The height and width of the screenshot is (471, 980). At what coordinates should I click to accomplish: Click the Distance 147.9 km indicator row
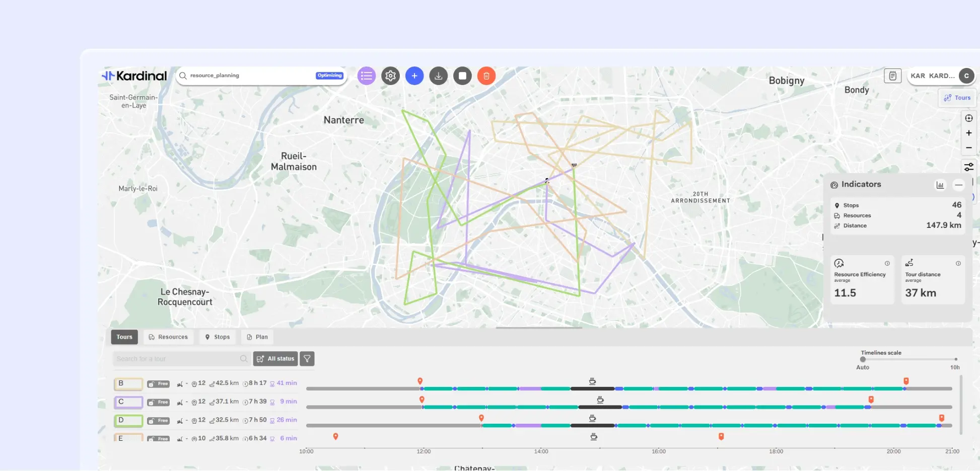point(898,225)
